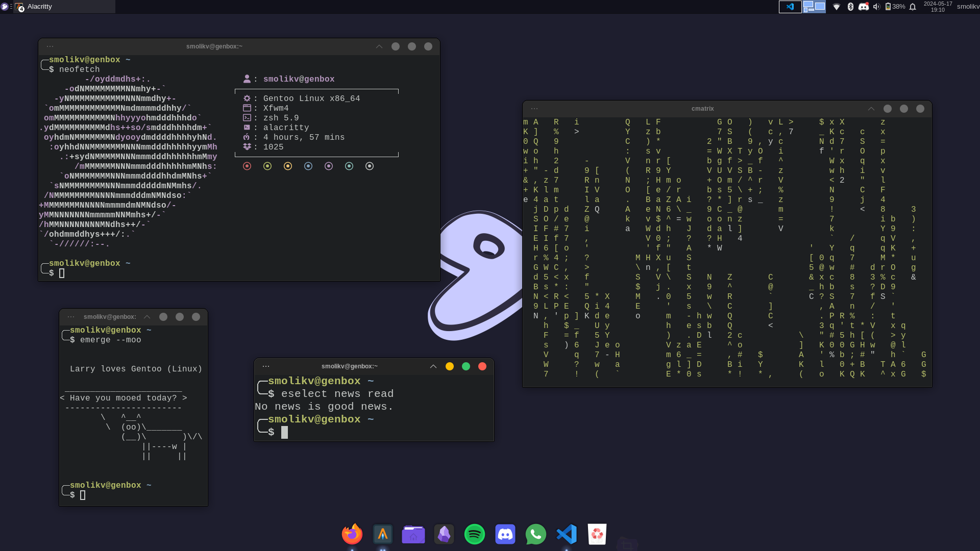980x551 pixels.
Task: Maximize the neofetch terminal window
Action: 412,46
